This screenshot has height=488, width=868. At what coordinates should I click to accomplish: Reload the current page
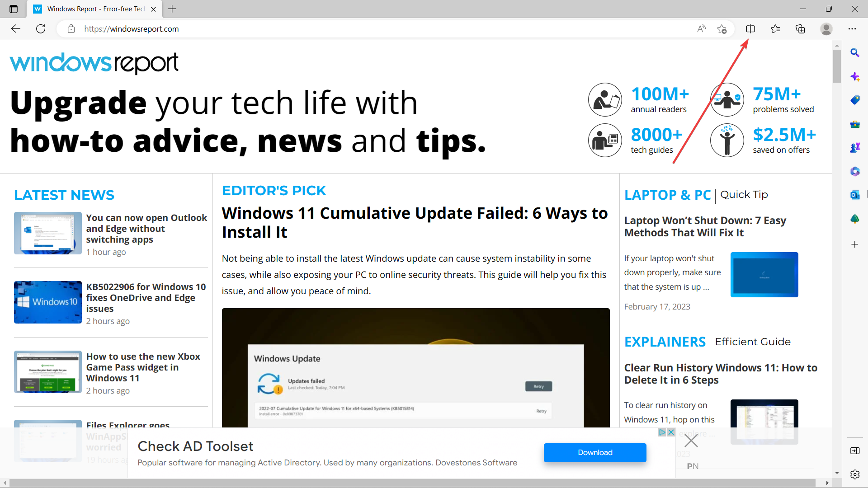click(41, 29)
